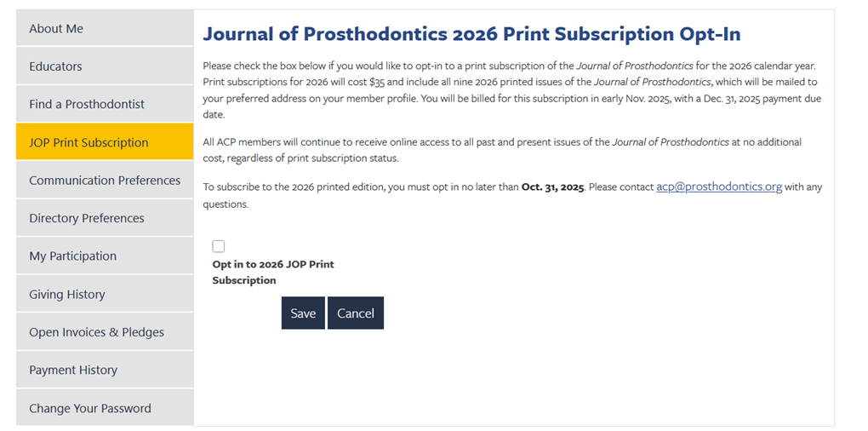Go to the Educators page
868x431 pixels.
pyautogui.click(x=55, y=66)
